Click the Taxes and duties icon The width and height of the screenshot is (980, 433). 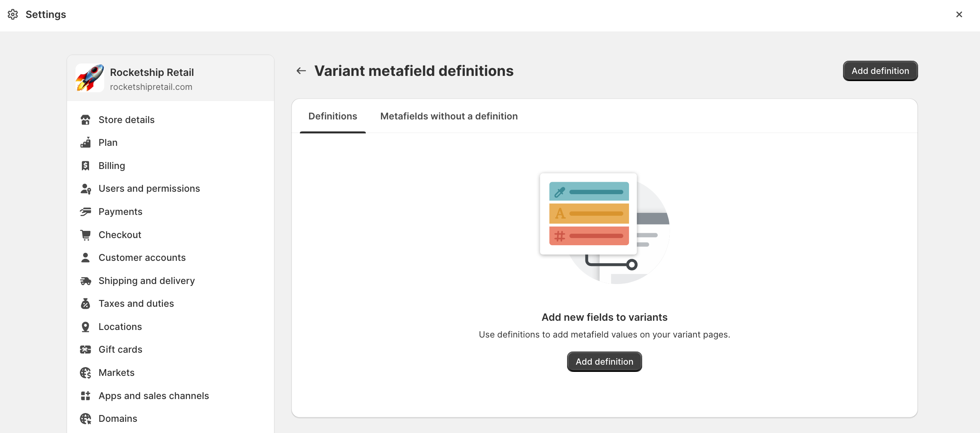pos(85,304)
